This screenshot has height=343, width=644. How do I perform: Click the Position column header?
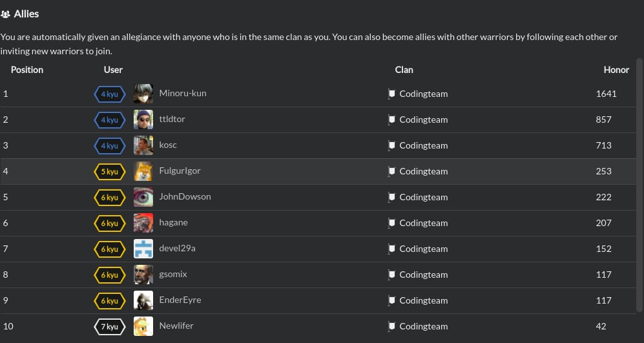(x=27, y=70)
